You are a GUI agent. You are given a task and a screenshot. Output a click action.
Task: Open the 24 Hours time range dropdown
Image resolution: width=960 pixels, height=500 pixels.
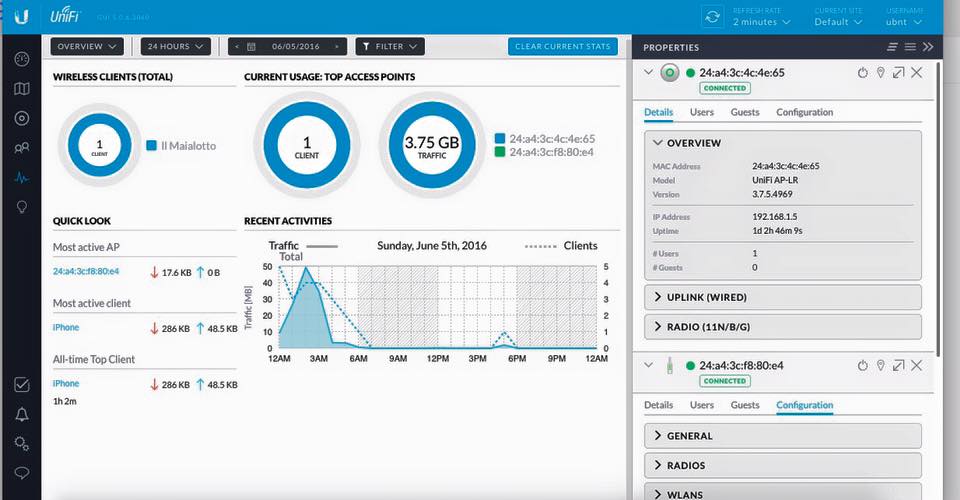tap(176, 47)
